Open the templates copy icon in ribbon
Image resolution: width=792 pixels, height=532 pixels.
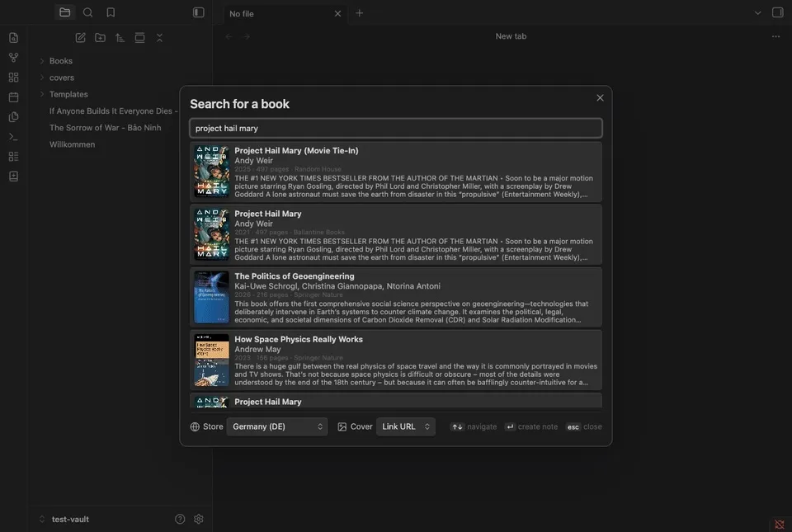pos(14,116)
